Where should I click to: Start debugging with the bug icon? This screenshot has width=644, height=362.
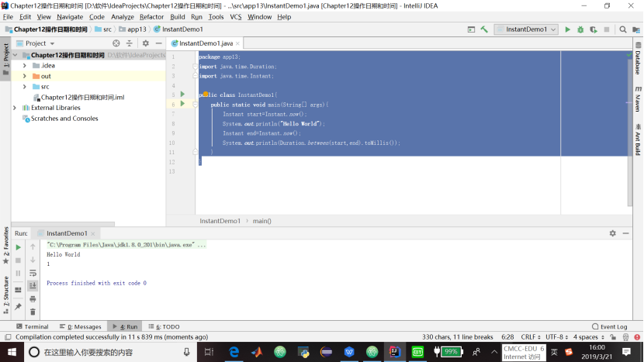580,29
